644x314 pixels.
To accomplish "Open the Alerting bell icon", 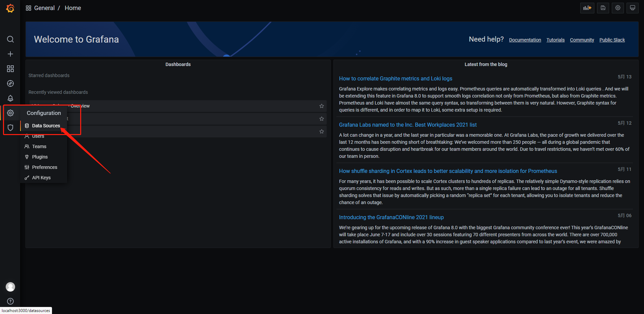I will point(10,98).
